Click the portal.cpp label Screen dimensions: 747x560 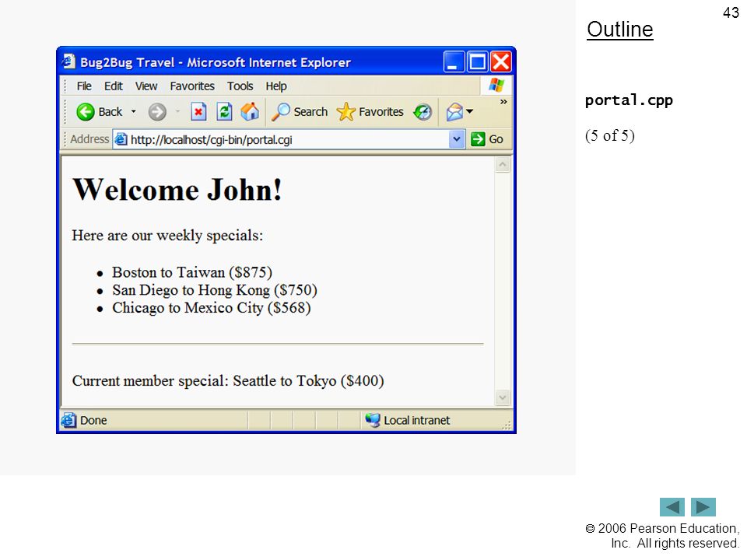[x=629, y=100]
